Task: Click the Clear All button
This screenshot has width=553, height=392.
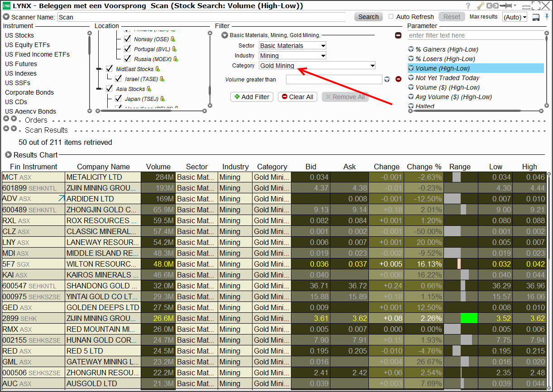Action: (x=297, y=97)
